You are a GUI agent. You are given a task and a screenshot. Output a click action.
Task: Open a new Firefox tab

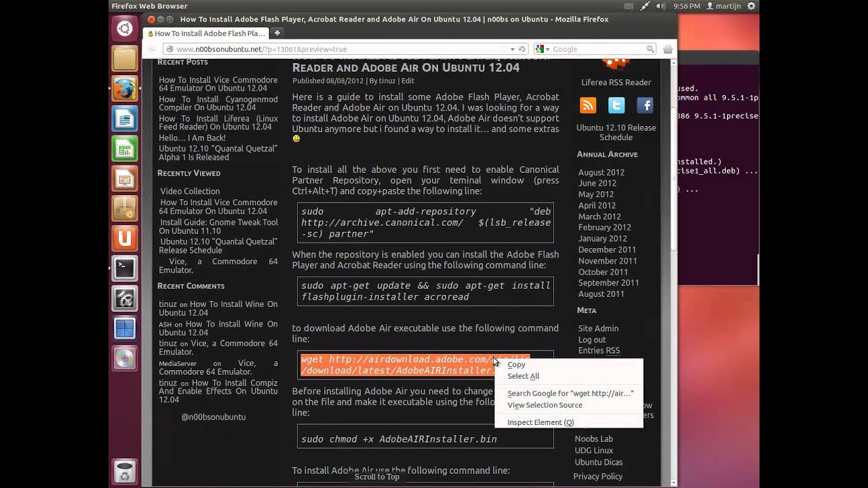(277, 33)
